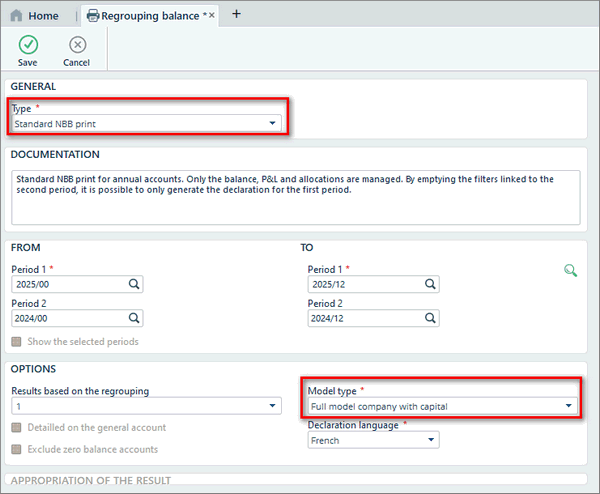Screen dimensions: 600x494
Task: Click the Cancel X icon
Action: tap(77, 45)
